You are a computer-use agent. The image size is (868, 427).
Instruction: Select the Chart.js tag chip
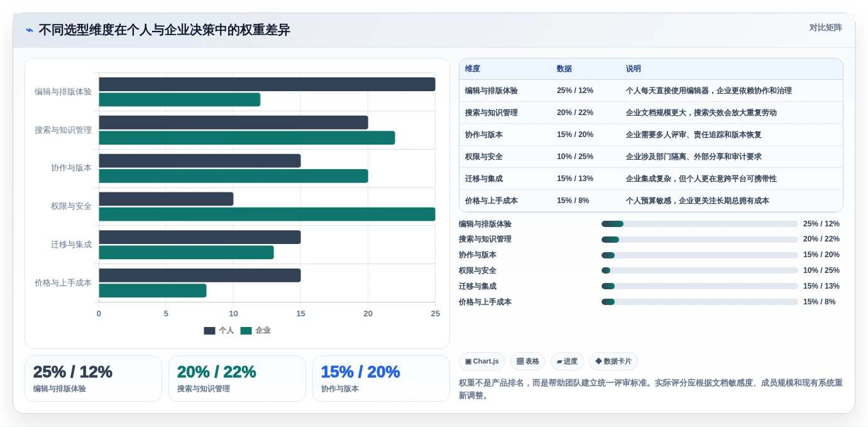[482, 362]
